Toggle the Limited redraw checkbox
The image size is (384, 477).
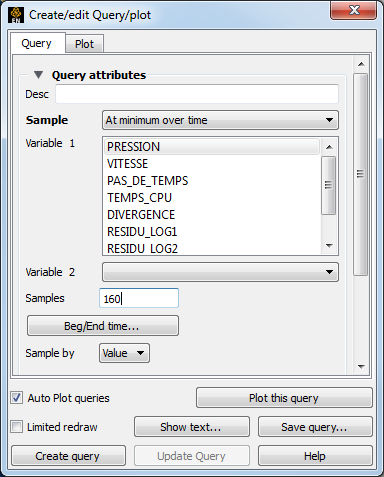[17, 427]
